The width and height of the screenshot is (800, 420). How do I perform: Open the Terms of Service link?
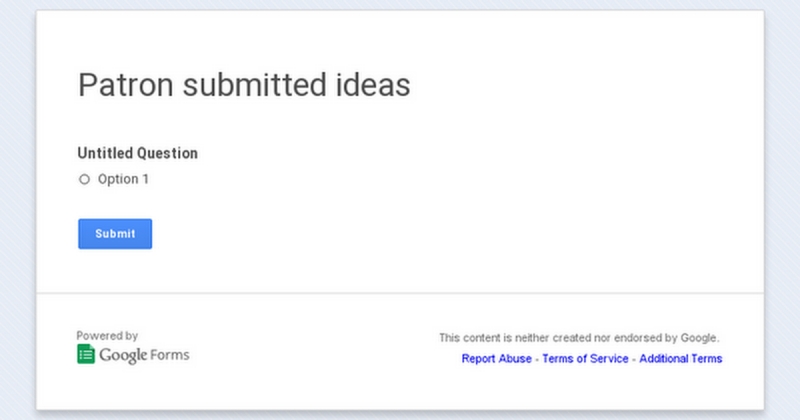585,359
